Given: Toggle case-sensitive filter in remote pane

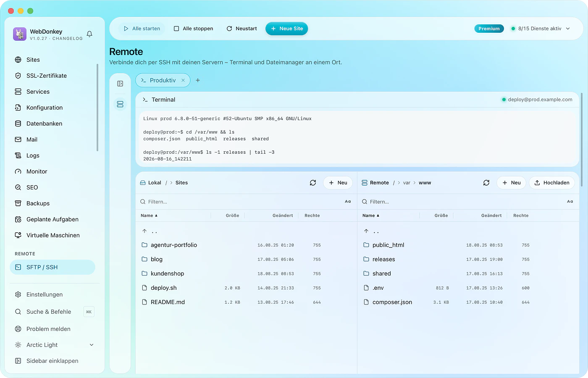Looking at the screenshot, I should (x=570, y=202).
